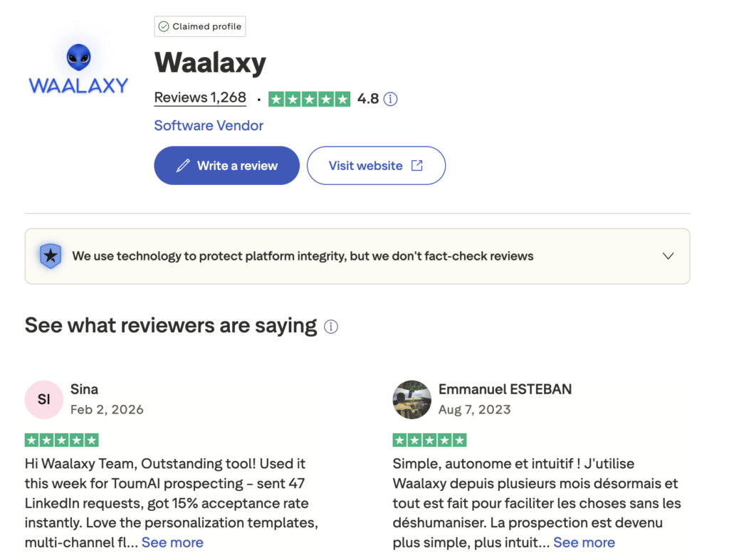Click the external link icon on Visit website
The width and height of the screenshot is (729, 560).
click(x=417, y=166)
